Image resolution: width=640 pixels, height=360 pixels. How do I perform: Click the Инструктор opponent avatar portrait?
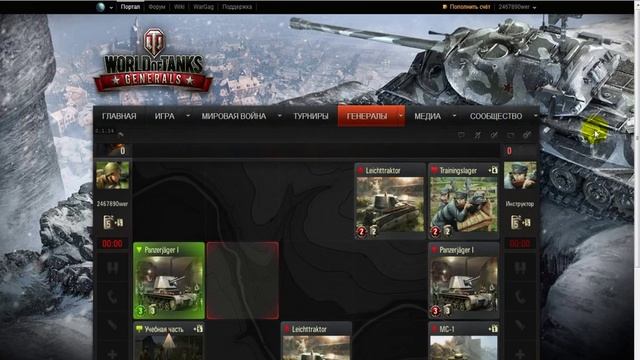click(x=520, y=175)
